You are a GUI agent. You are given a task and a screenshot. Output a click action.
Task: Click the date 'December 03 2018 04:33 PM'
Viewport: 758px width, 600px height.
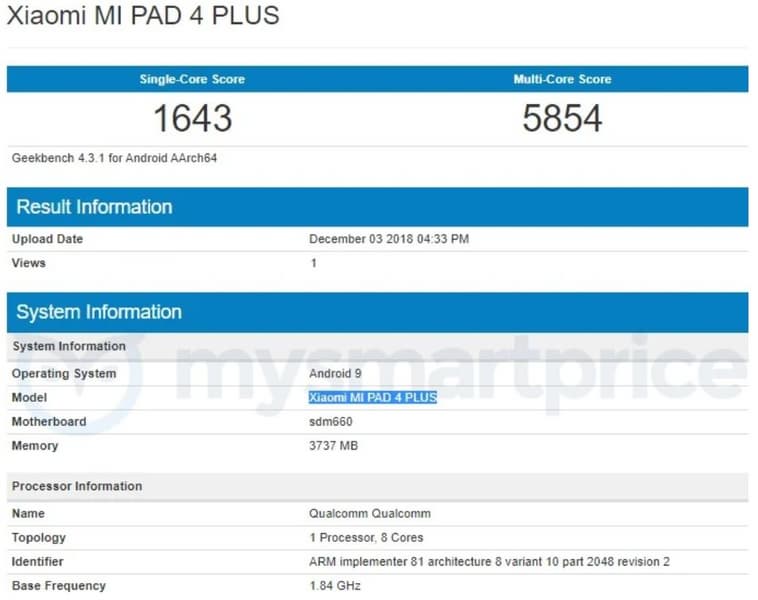point(389,239)
